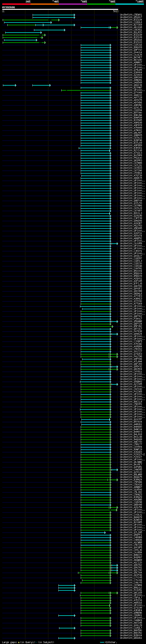Click hit label UniRef100_A2I3U5

[x=131, y=384]
